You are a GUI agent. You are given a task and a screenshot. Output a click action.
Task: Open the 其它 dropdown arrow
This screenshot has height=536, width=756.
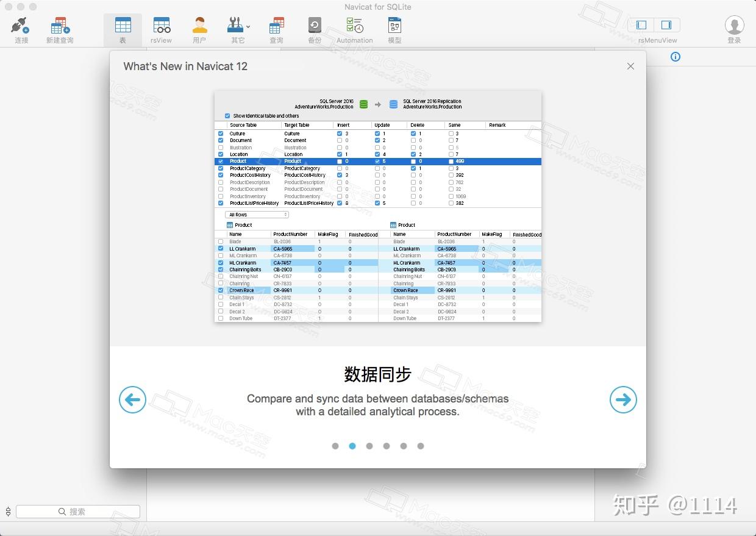[x=248, y=27]
